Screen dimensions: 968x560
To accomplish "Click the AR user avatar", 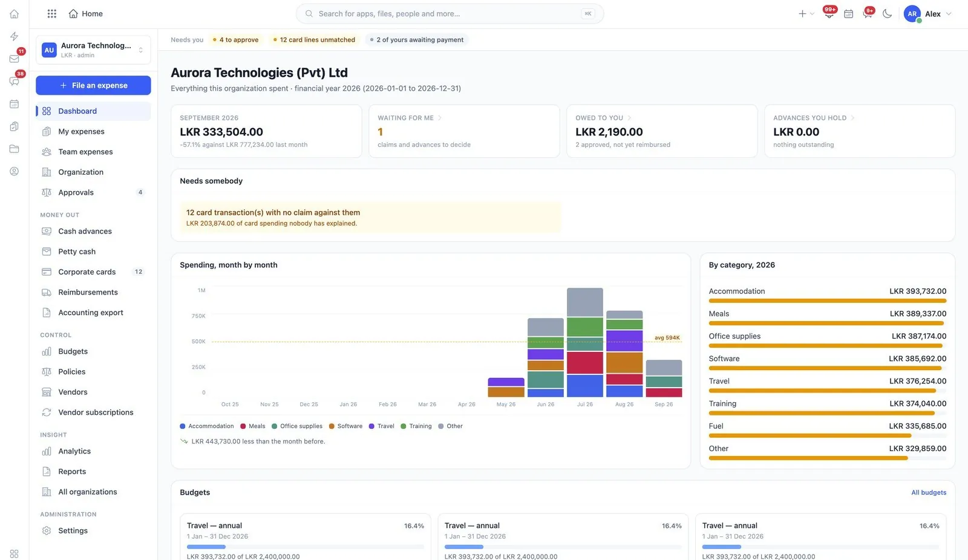I will point(912,13).
